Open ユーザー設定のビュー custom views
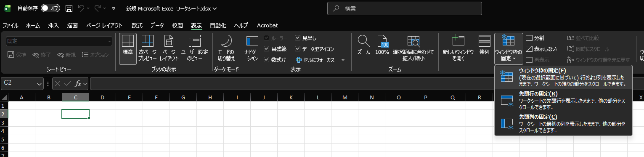This screenshot has width=644, height=157. (194, 48)
